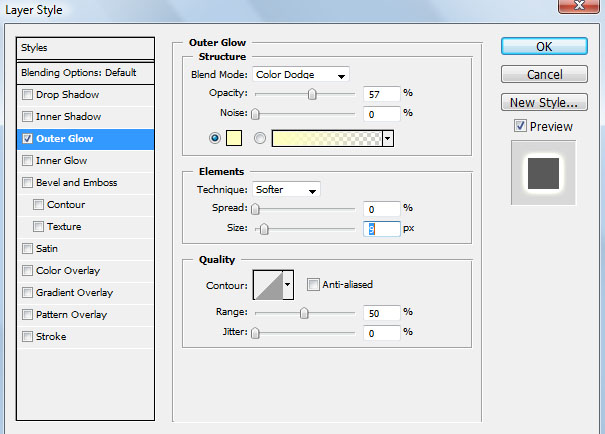The image size is (605, 434).
Task: Click the Noise slider handle
Action: 255,114
